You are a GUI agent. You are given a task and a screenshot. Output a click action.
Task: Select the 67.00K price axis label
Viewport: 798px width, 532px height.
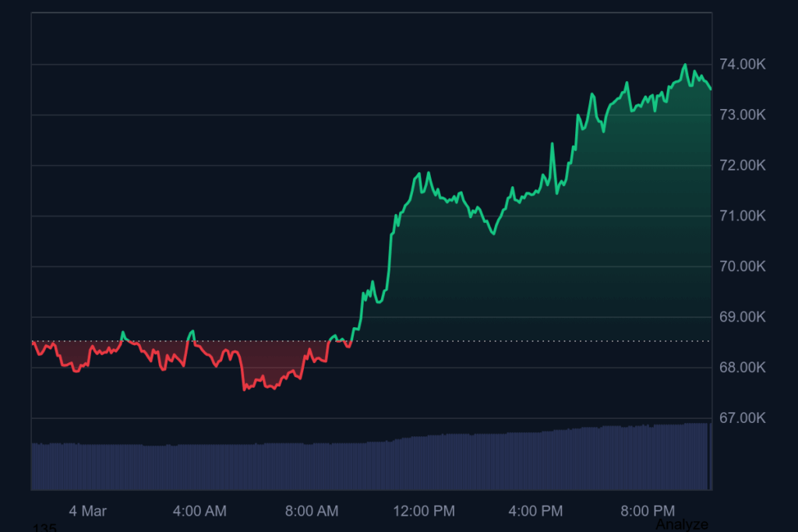coord(742,418)
